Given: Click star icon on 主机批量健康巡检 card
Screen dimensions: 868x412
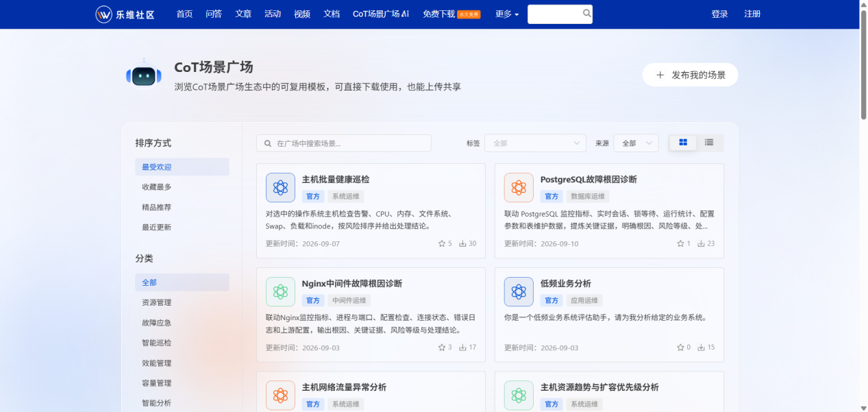Looking at the screenshot, I should [x=442, y=243].
